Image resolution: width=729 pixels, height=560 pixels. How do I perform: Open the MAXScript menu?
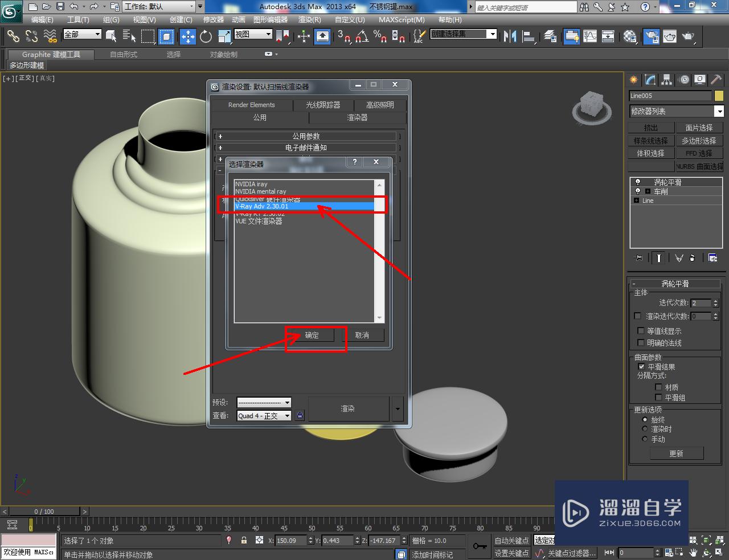tap(402, 20)
